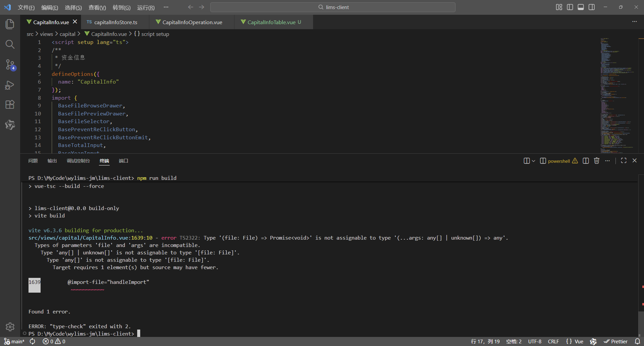644x346 pixels.
Task: Close the terminal panel
Action: point(635,161)
